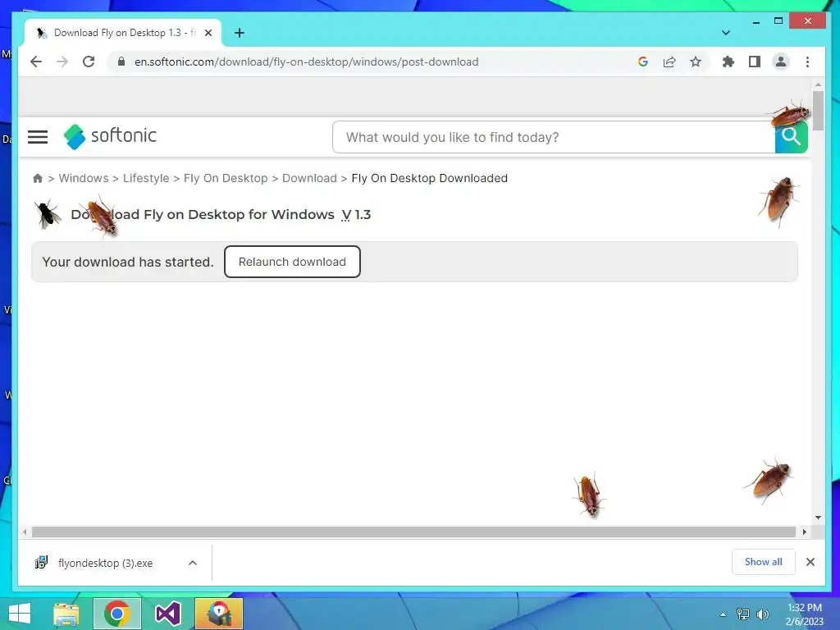Click the fly app icon
Viewport: 840px width, 630px height.
point(48,215)
